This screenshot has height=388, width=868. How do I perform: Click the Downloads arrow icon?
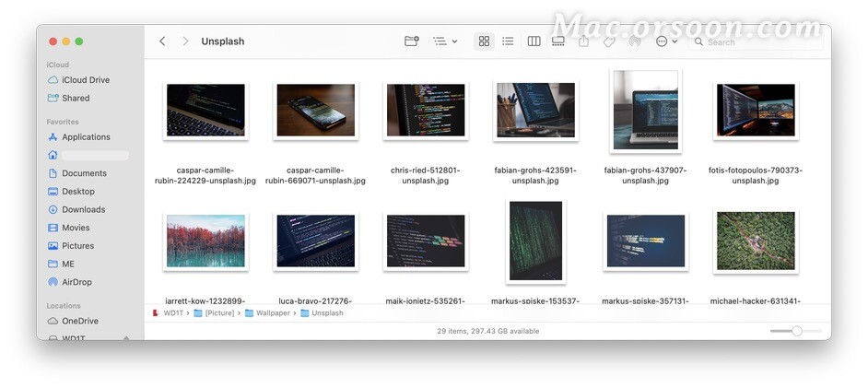[53, 209]
